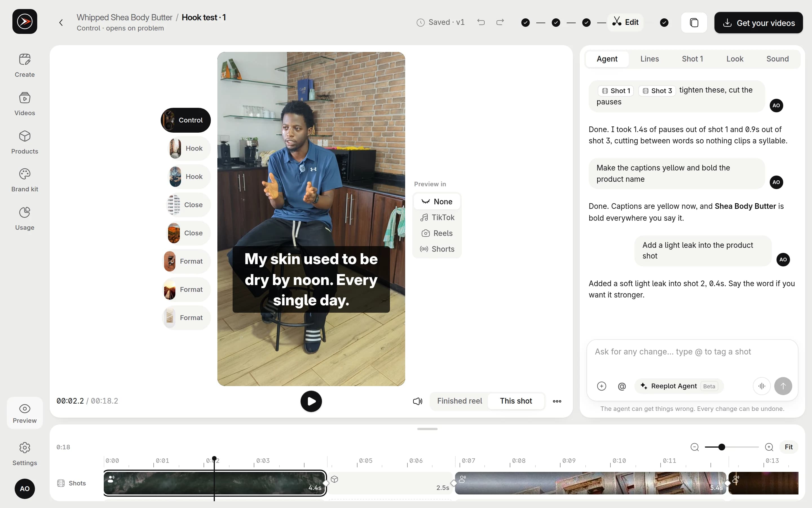This screenshot has height=508, width=812.
Task: Click the Shots track label icon
Action: point(61,483)
